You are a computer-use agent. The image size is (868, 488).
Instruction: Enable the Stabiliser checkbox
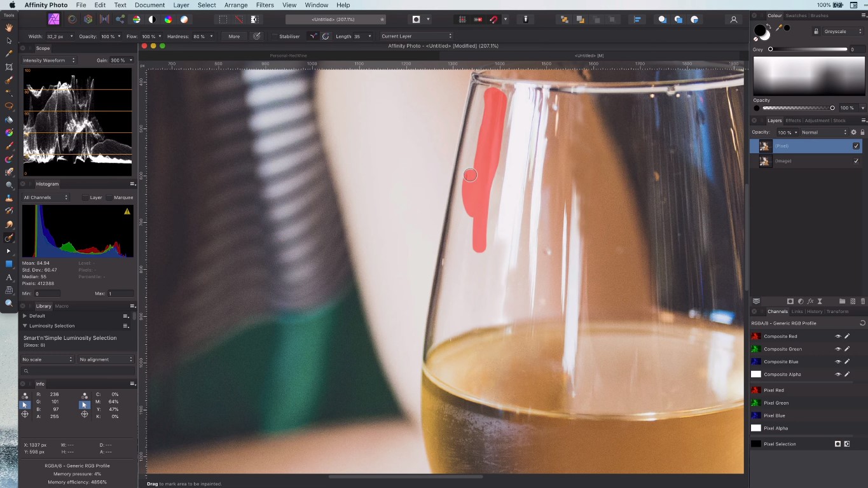tap(275, 36)
